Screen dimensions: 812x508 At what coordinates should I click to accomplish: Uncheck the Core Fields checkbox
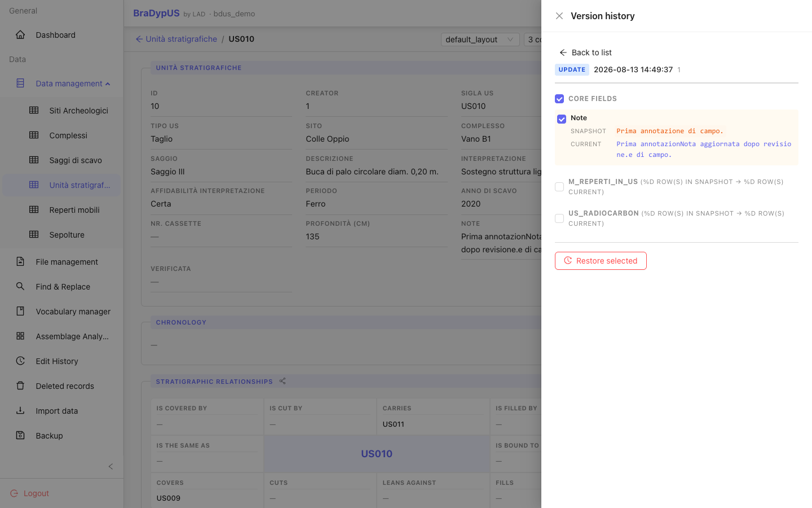559,99
